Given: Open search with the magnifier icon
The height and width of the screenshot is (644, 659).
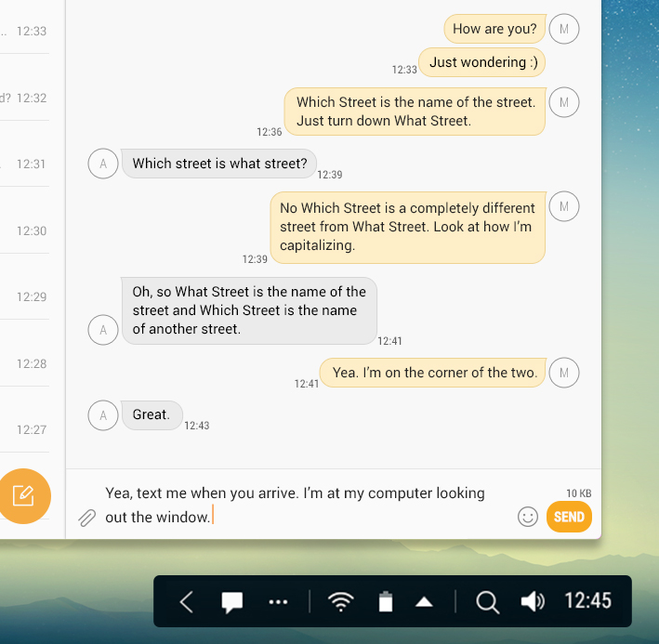Looking at the screenshot, I should [488, 602].
